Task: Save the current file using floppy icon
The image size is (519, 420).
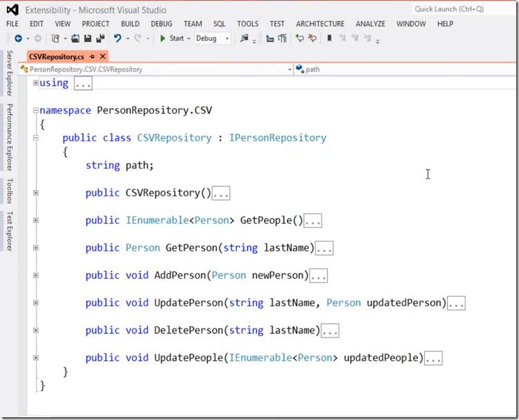Action: pos(88,38)
